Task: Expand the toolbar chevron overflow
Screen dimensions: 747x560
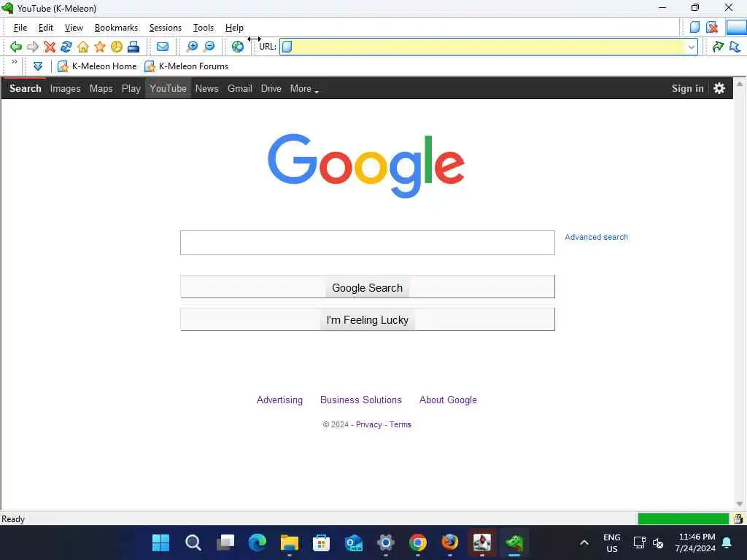Action: point(15,62)
